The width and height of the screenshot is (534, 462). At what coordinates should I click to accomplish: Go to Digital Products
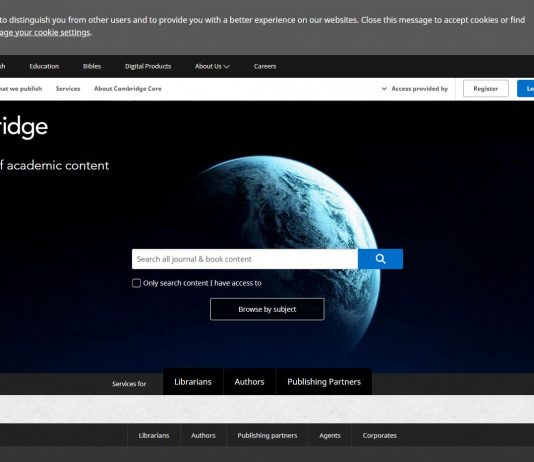(148, 66)
